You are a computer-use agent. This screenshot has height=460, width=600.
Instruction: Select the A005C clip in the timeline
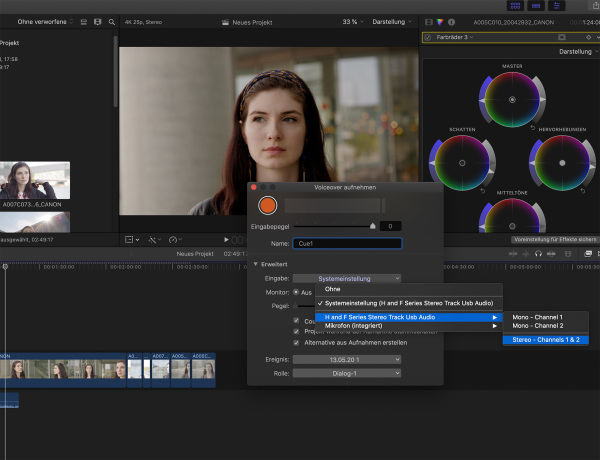[203, 370]
